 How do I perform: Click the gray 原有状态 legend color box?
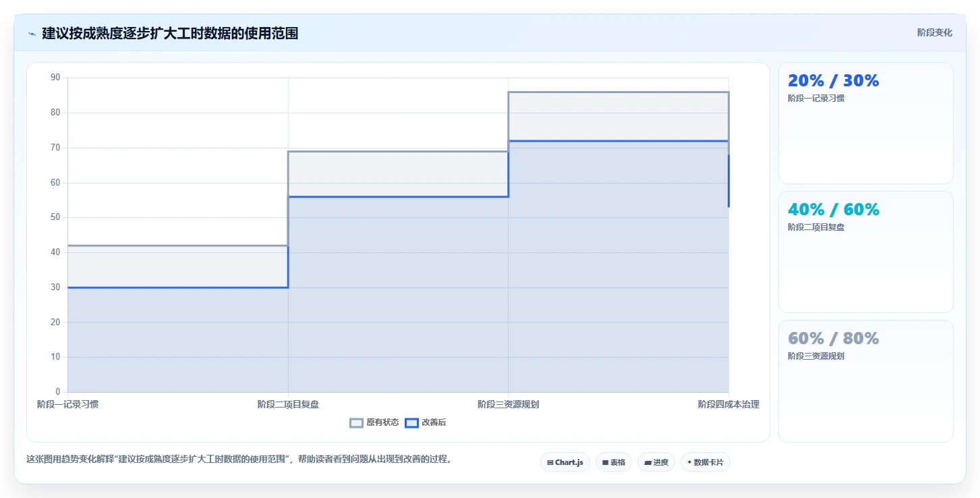tap(356, 423)
